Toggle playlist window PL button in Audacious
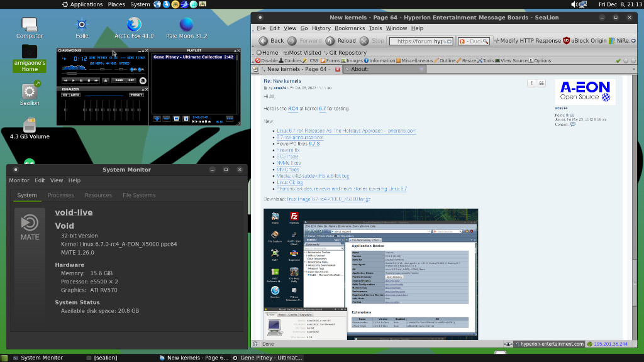 tap(141, 69)
